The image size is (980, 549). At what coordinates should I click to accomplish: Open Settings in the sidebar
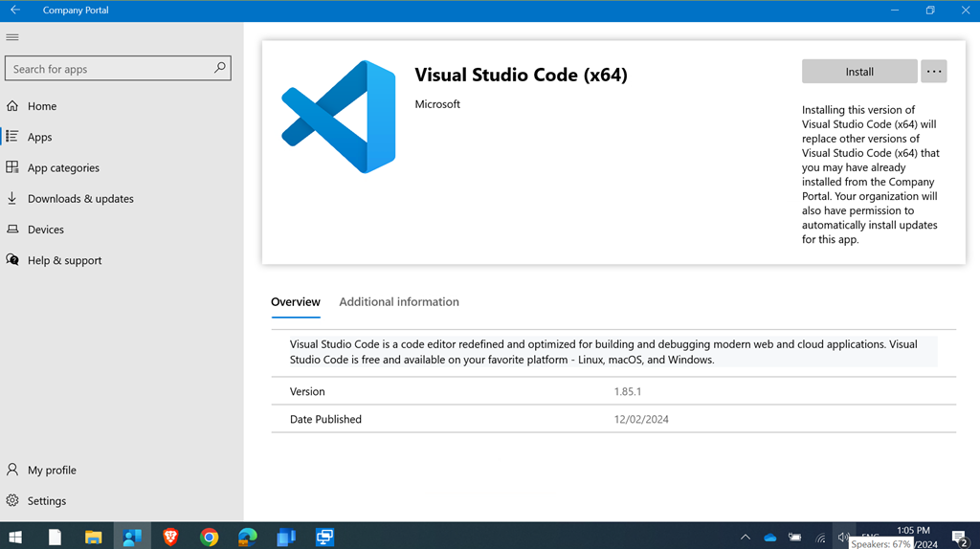point(46,501)
